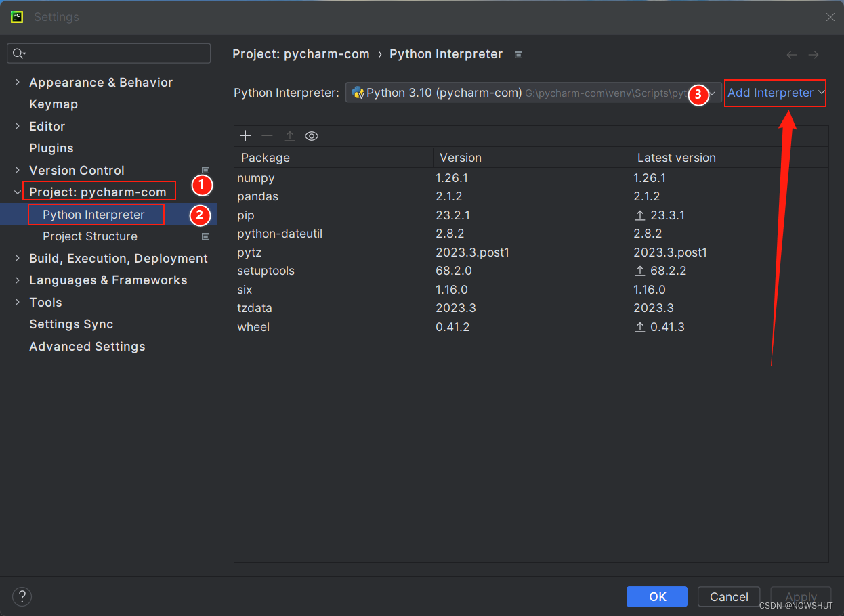The height and width of the screenshot is (616, 844).
Task: Navigate forward with right arrow
Action: coord(814,55)
